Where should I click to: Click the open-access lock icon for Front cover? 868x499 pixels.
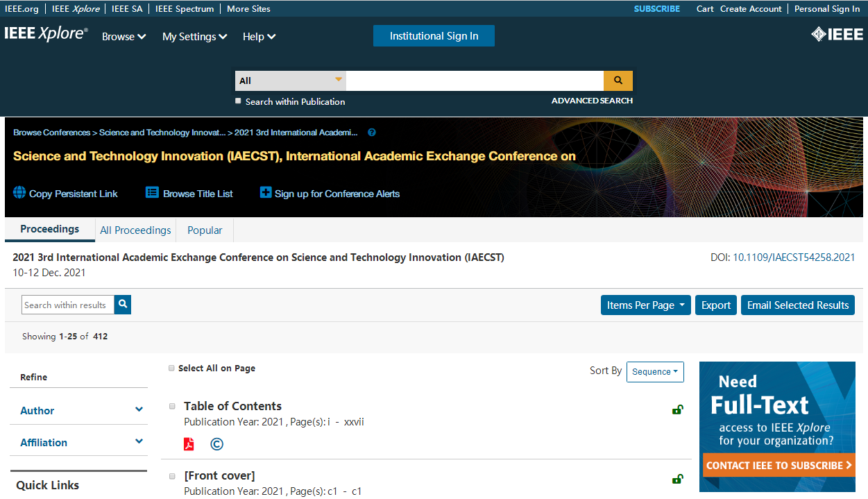click(x=678, y=479)
